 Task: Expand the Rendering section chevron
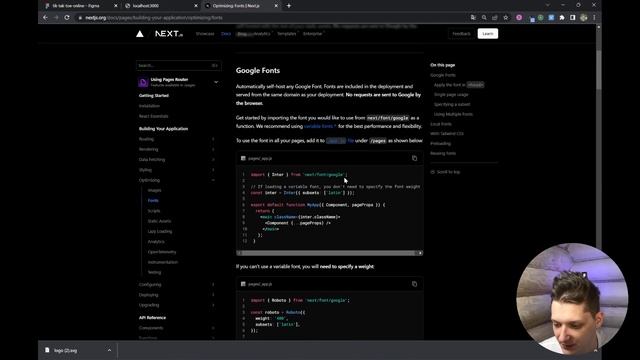(213, 149)
